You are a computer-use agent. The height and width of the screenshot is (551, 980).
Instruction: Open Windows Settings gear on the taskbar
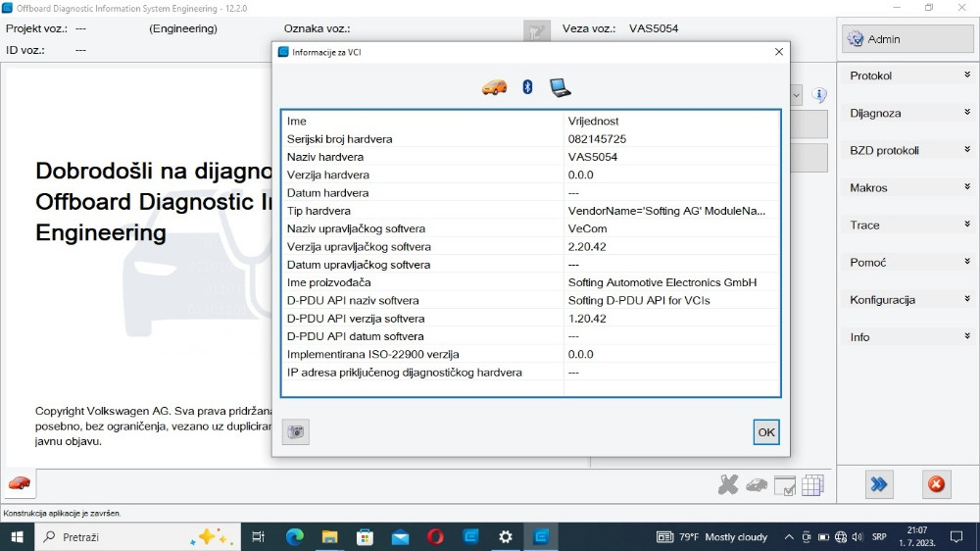click(506, 536)
